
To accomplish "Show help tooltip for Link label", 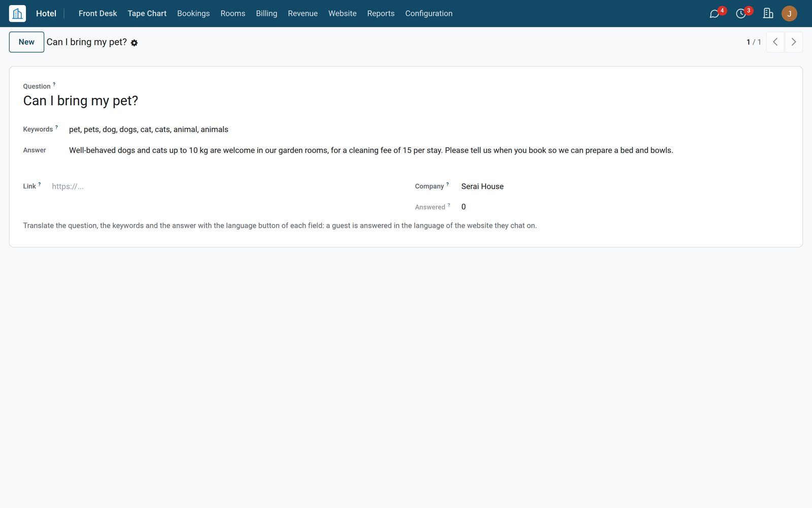I will click(x=40, y=184).
